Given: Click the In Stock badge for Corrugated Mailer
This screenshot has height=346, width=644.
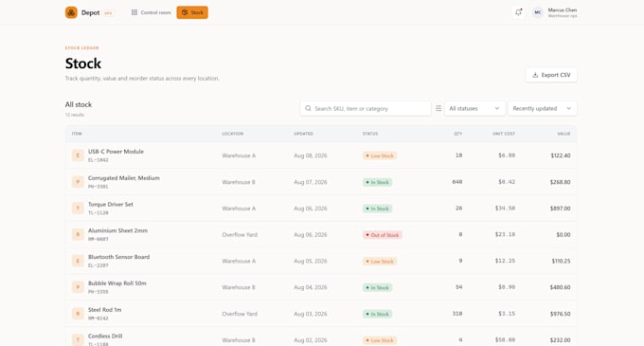Looking at the screenshot, I should (378, 182).
